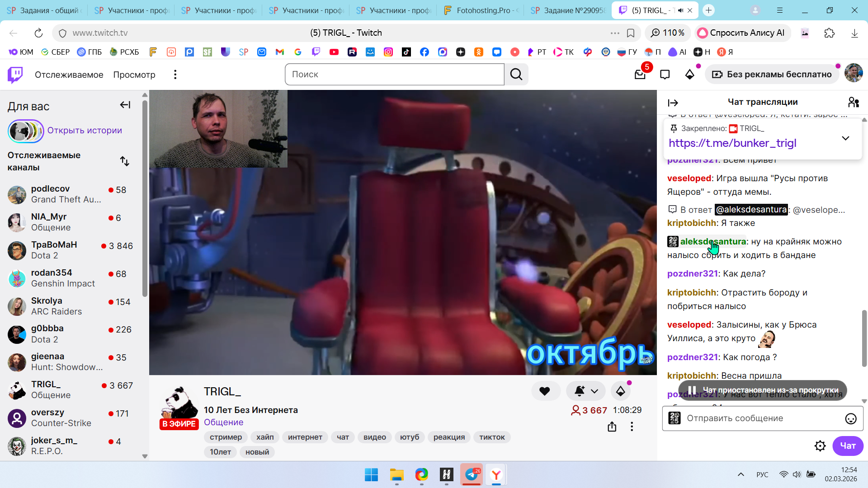The height and width of the screenshot is (488, 868).
Task: Open whispers speech bubble icon
Action: tap(665, 75)
